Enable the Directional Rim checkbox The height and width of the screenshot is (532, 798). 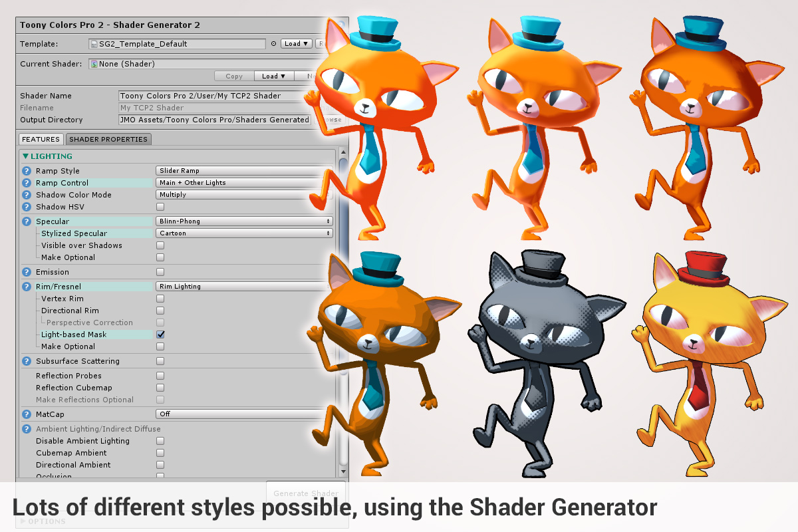(160, 311)
